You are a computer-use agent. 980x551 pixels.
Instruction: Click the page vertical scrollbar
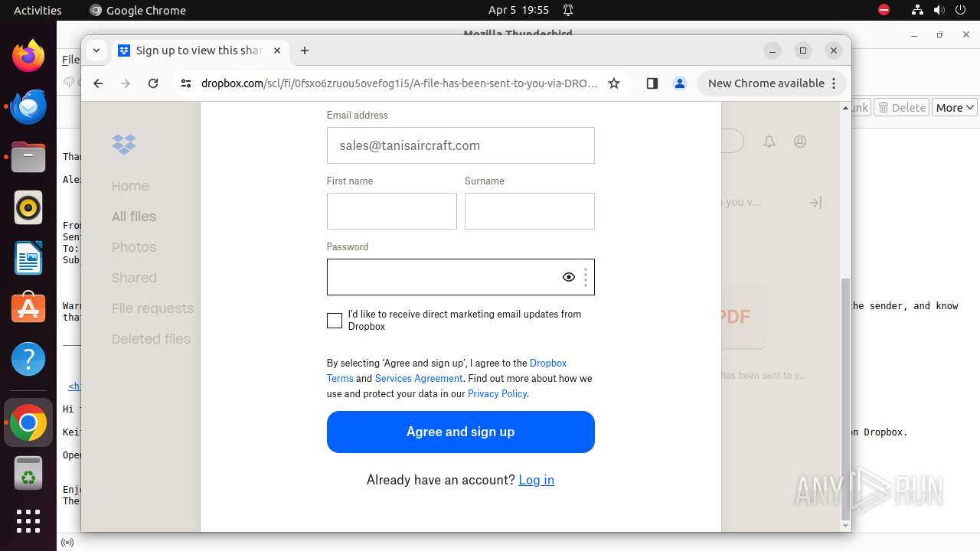pos(845,398)
